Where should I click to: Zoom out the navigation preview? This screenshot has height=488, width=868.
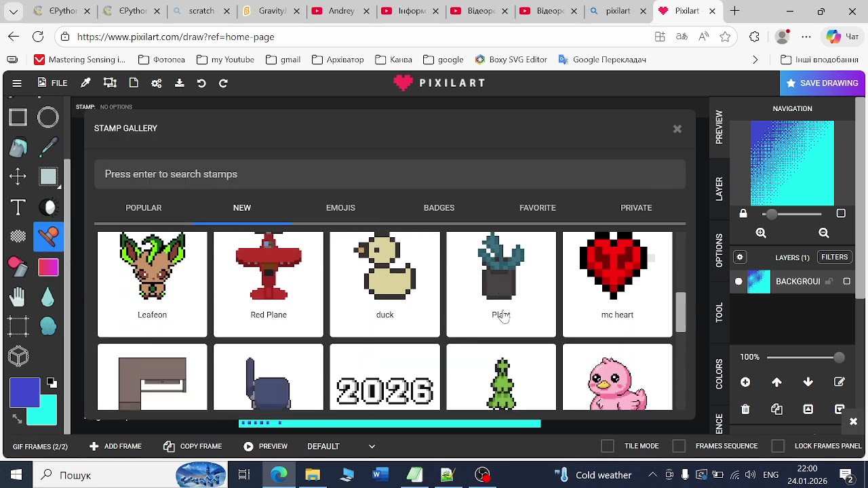click(824, 233)
